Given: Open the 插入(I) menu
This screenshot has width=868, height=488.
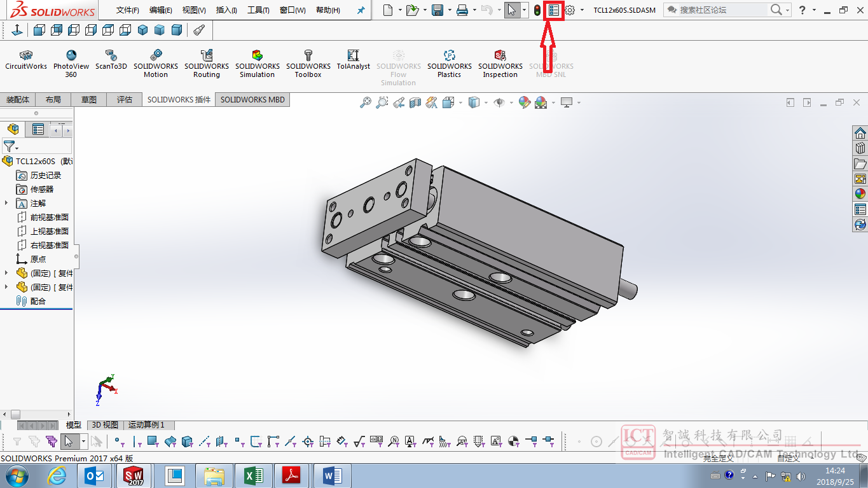Looking at the screenshot, I should (226, 10).
